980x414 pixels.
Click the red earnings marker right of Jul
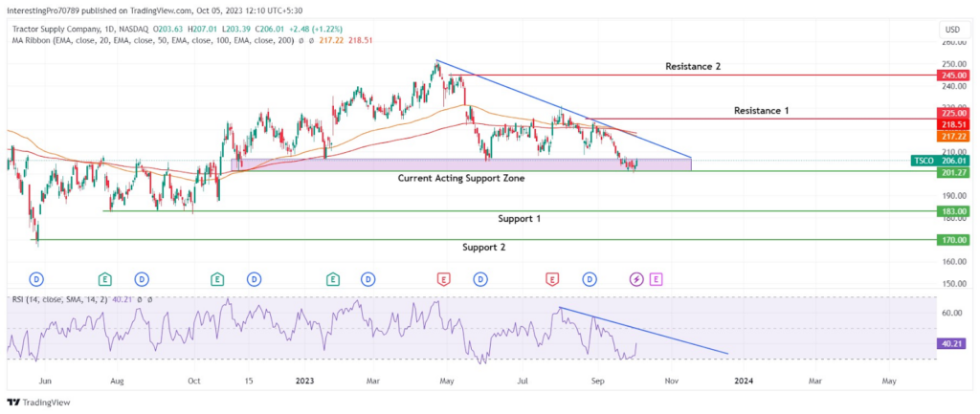click(x=552, y=278)
